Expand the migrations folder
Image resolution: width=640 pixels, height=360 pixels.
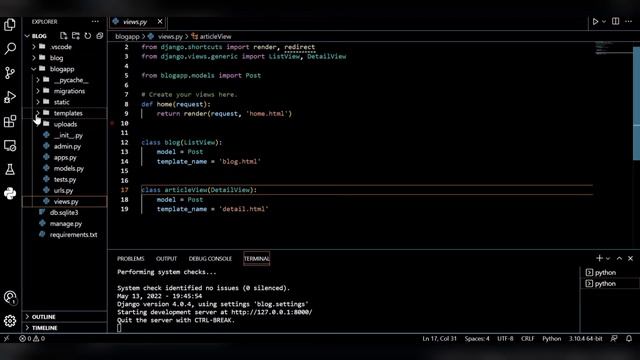38,91
